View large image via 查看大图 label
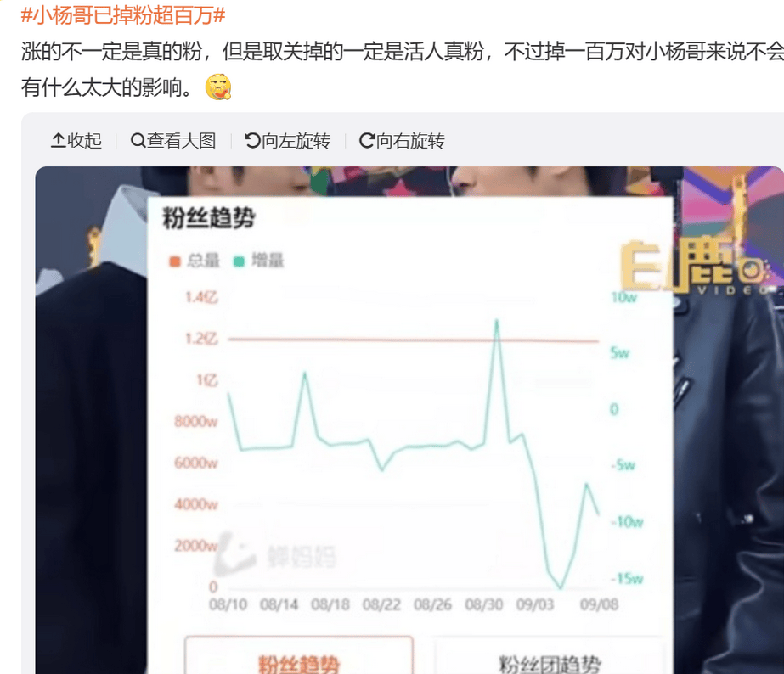The image size is (784, 674). pos(181,141)
